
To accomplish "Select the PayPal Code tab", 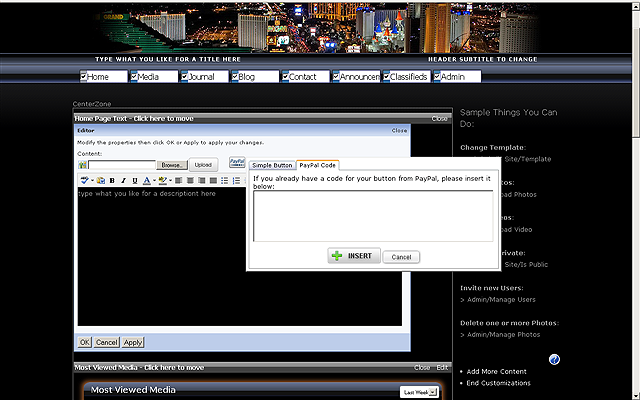I will pyautogui.click(x=318, y=165).
